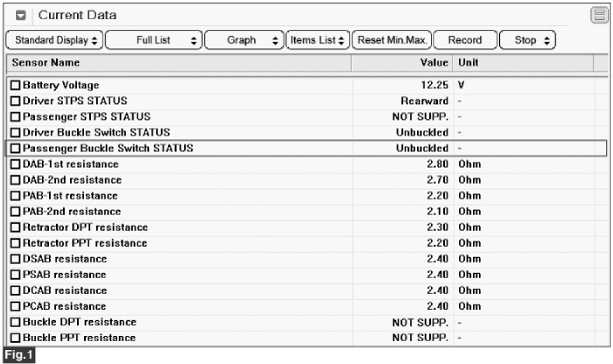Select the DAB-1st resistance label
Image resolution: width=613 pixels, height=364 pixels.
(71, 164)
